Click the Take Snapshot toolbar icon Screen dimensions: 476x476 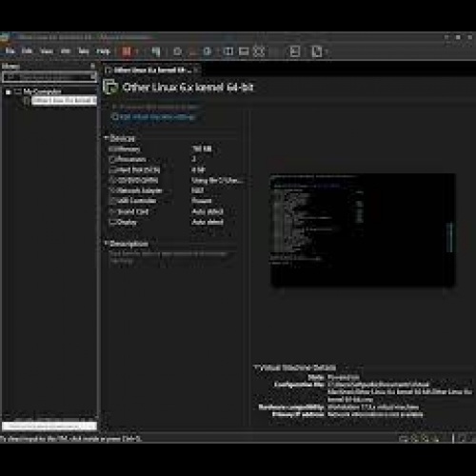tap(178, 51)
